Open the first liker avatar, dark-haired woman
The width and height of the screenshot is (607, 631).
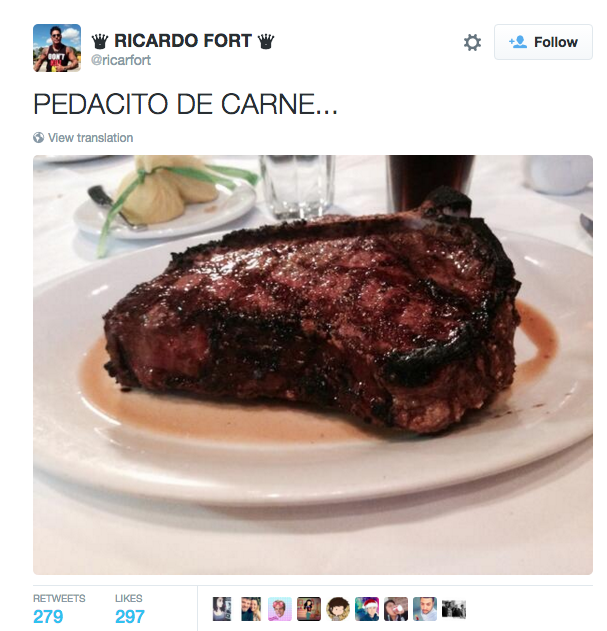[222, 608]
